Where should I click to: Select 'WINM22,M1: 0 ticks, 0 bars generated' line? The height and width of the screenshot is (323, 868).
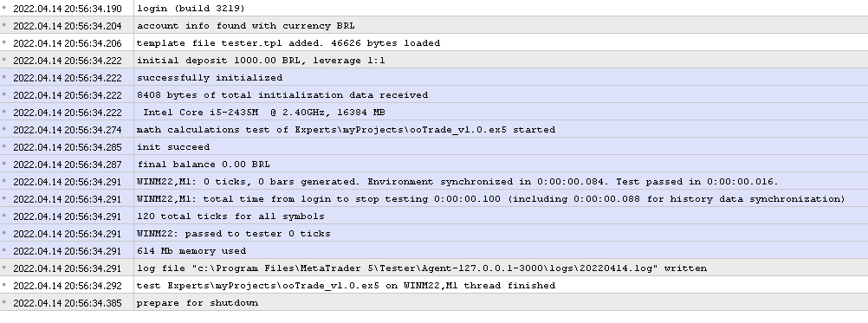point(457,181)
